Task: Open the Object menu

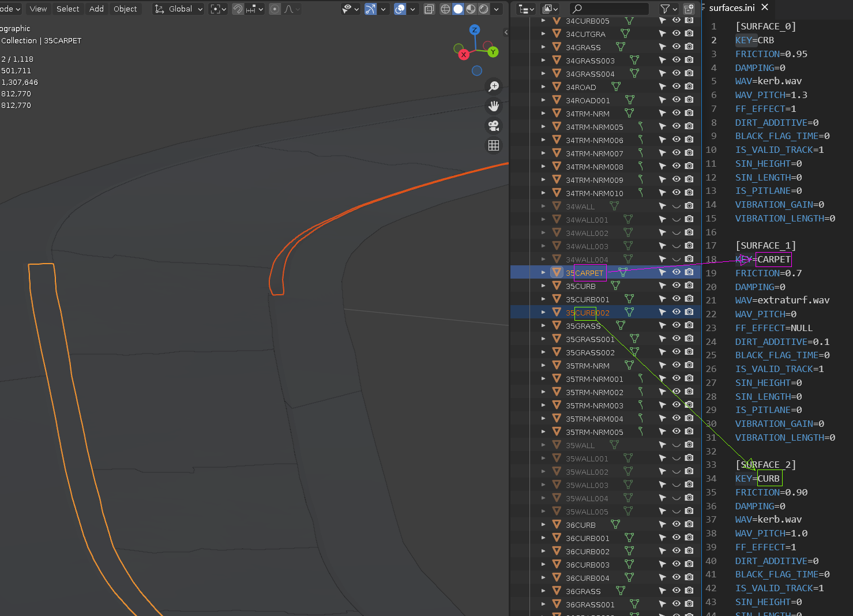Action: point(125,9)
